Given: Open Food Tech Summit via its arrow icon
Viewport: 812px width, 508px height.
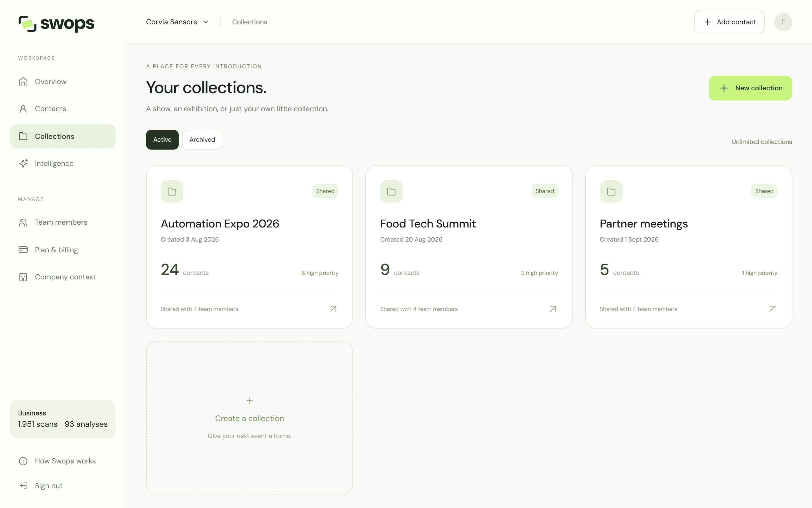Looking at the screenshot, I should [553, 309].
